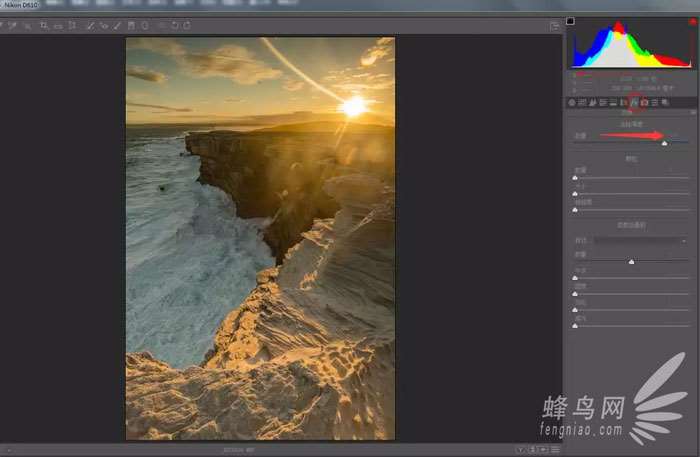Image resolution: width=700 pixels, height=457 pixels.
Task: Open the Effects (fx) panel tab
Action: (x=634, y=103)
